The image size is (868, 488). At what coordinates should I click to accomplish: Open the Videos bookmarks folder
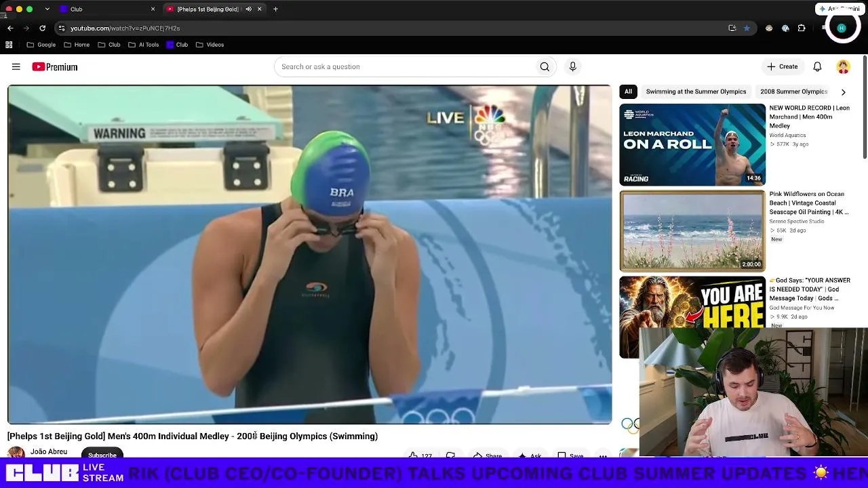(210, 45)
